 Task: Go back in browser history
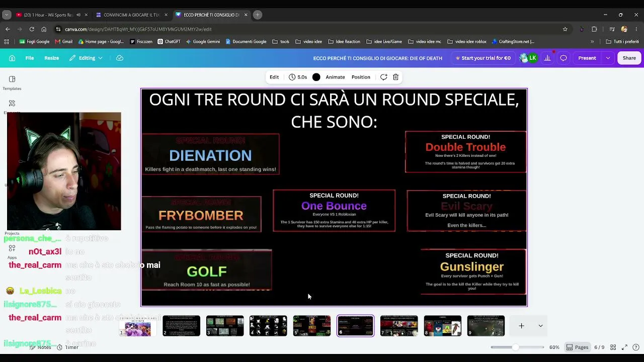(8, 29)
